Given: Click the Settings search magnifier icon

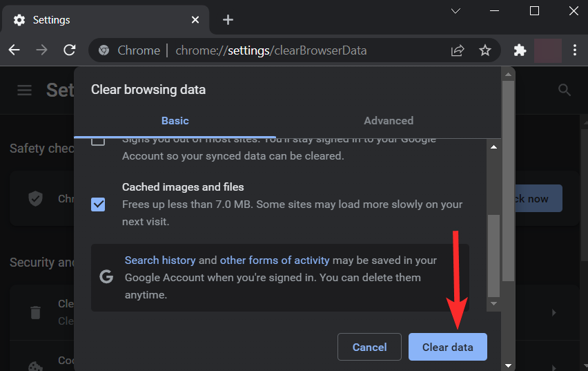Looking at the screenshot, I should (x=564, y=90).
